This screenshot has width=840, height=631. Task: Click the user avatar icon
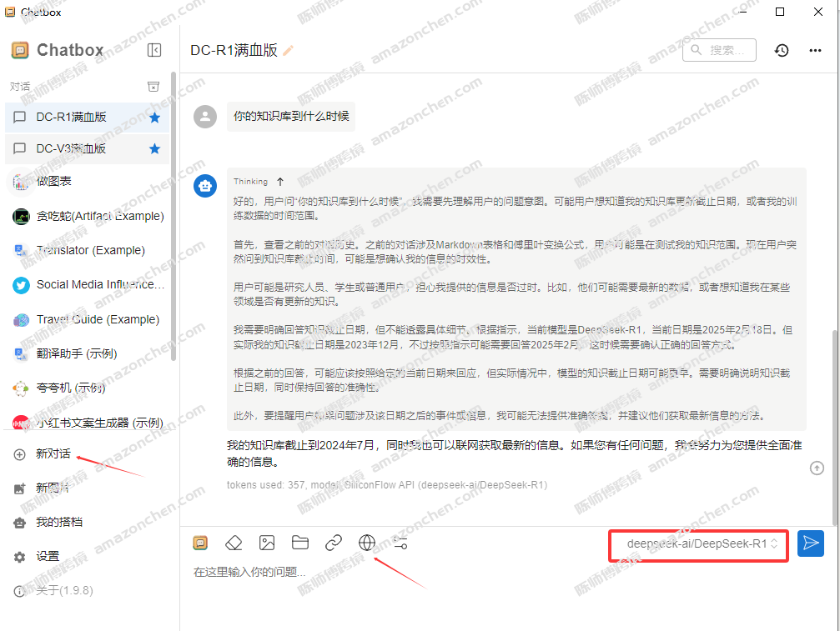click(x=205, y=116)
